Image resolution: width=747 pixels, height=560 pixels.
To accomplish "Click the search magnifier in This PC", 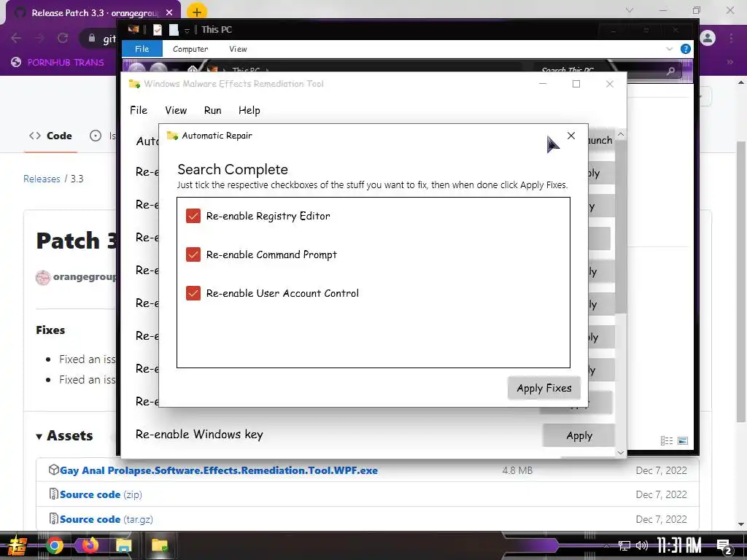I will point(671,71).
